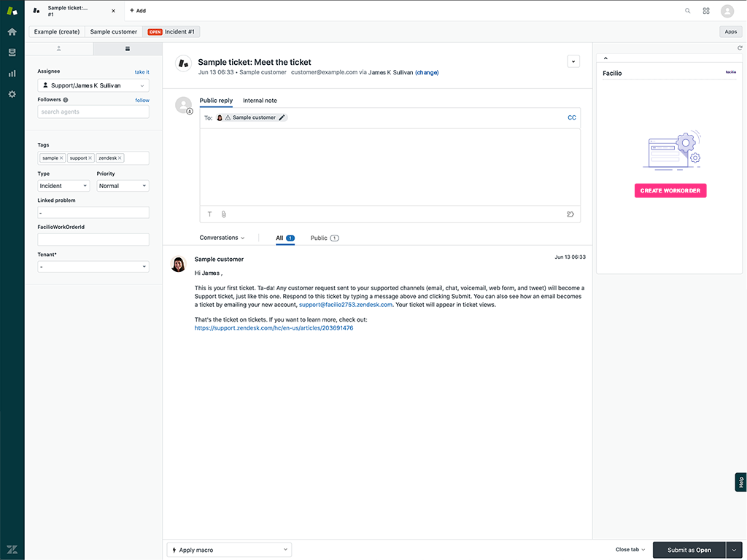Image resolution: width=747 pixels, height=560 pixels.
Task: Click the text formatting T icon
Action: click(210, 214)
